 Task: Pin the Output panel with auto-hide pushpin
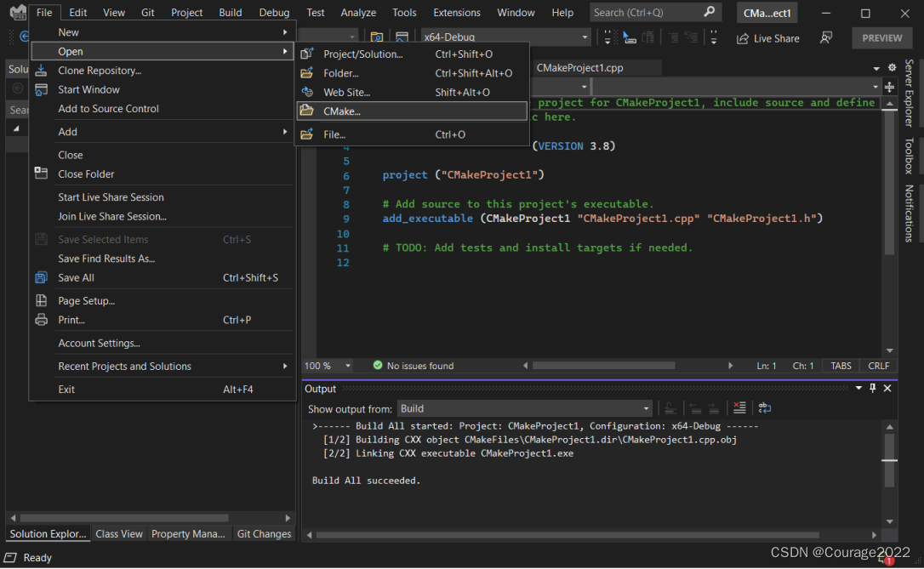(872, 389)
